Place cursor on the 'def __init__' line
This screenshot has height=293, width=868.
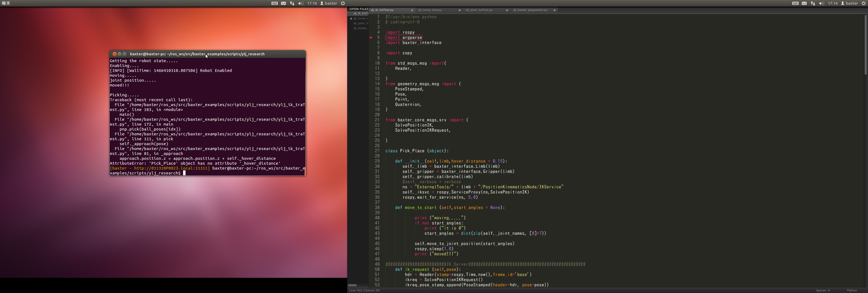(x=451, y=161)
